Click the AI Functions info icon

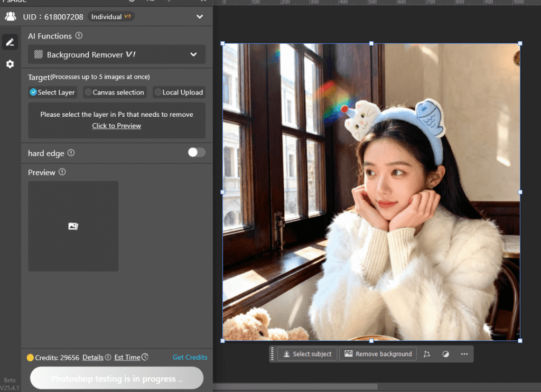80,36
